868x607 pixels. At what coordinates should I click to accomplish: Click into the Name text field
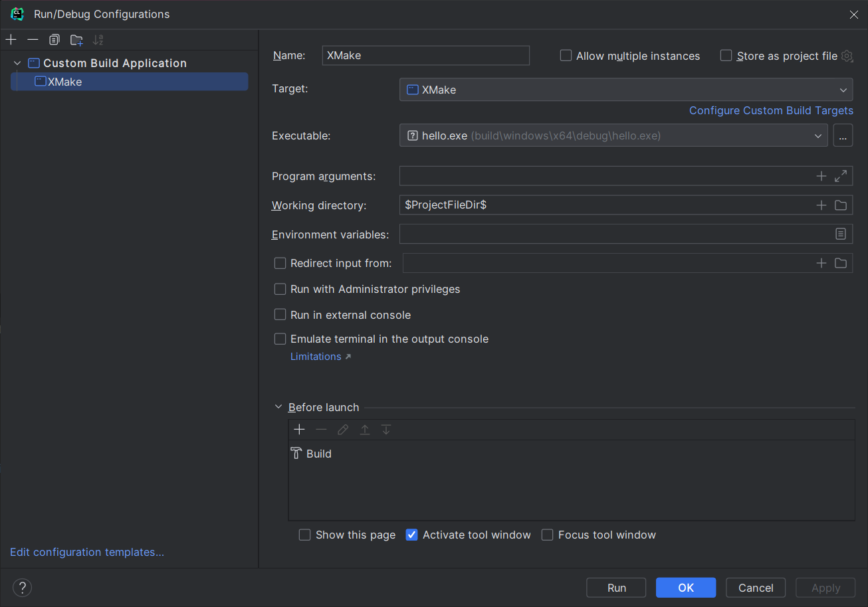(x=425, y=56)
